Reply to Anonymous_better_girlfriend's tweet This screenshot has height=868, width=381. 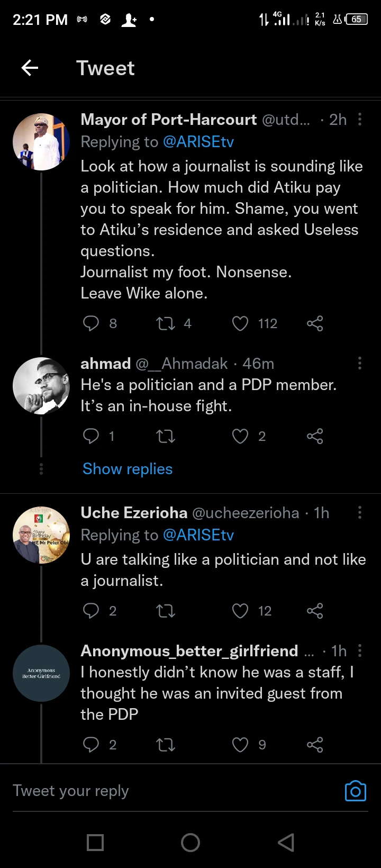(x=91, y=745)
